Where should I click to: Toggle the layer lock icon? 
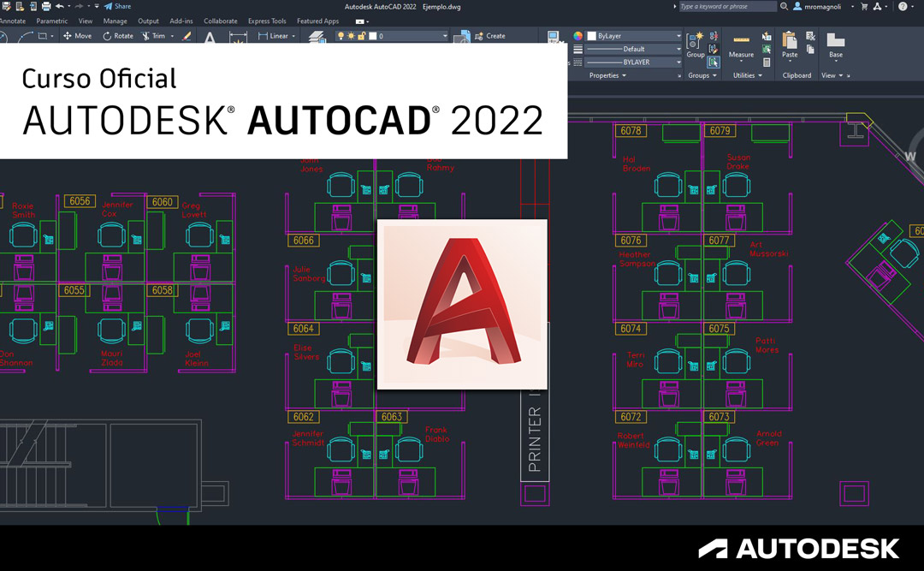360,36
